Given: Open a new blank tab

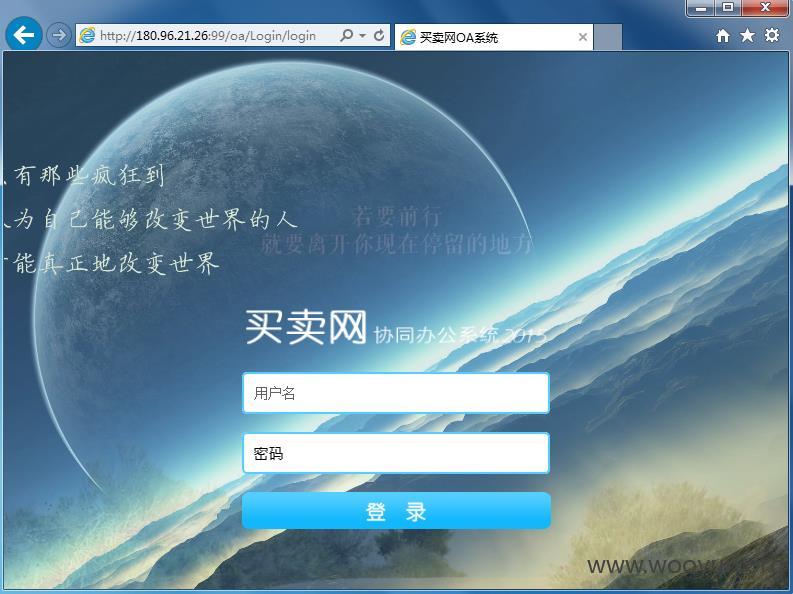Looking at the screenshot, I should [x=607, y=37].
